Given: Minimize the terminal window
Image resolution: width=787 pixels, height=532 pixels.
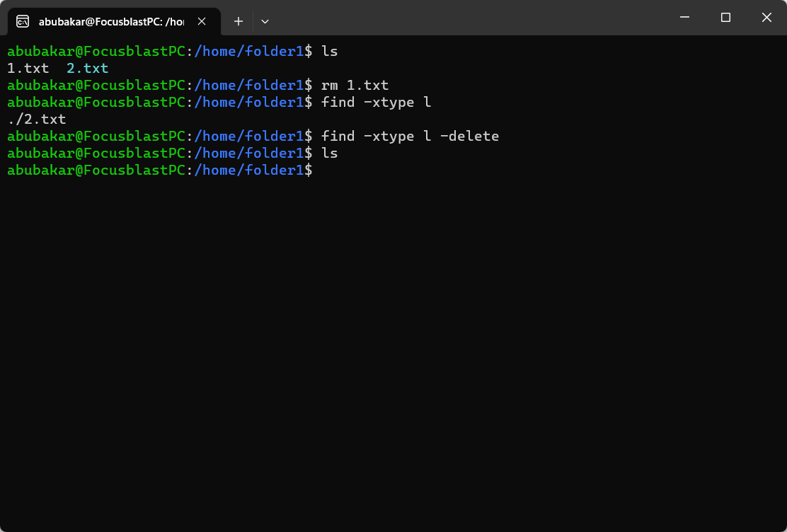Looking at the screenshot, I should (684, 18).
